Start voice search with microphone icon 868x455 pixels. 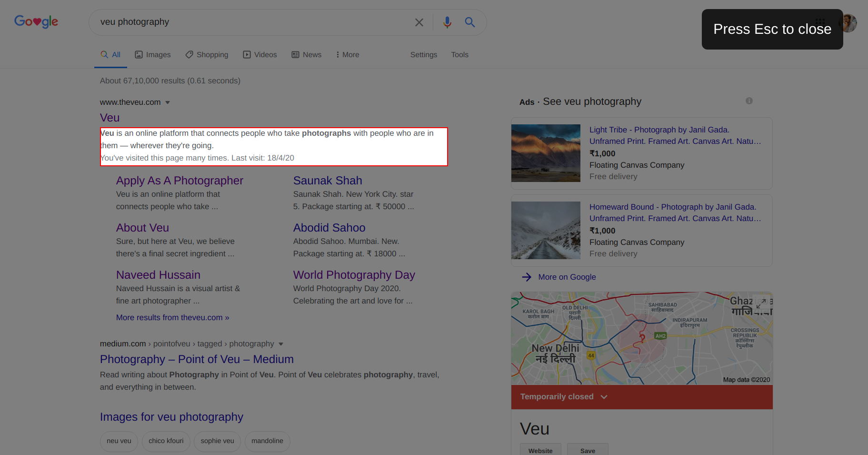pos(447,22)
